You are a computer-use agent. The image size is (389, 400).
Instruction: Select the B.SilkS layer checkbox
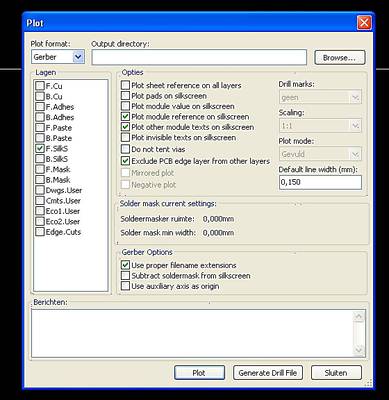pyautogui.click(x=40, y=159)
